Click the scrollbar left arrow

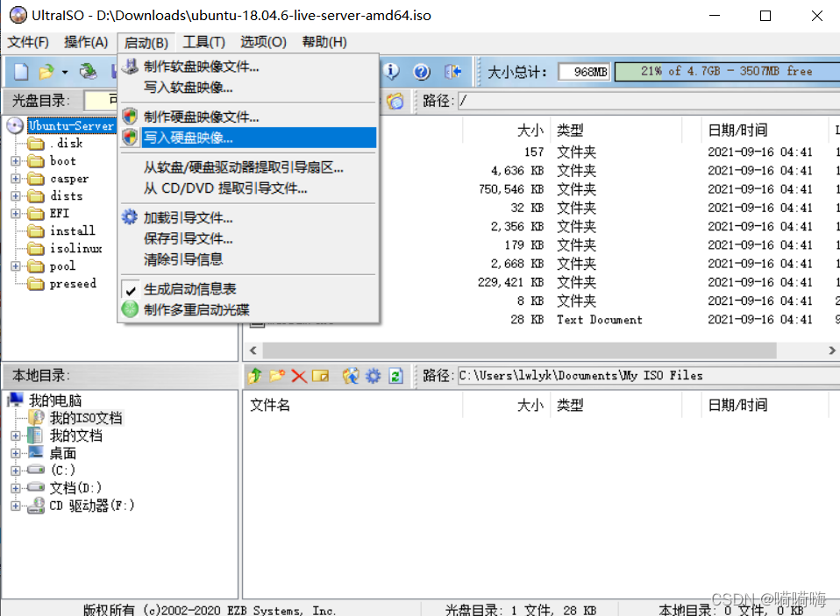coord(253,350)
